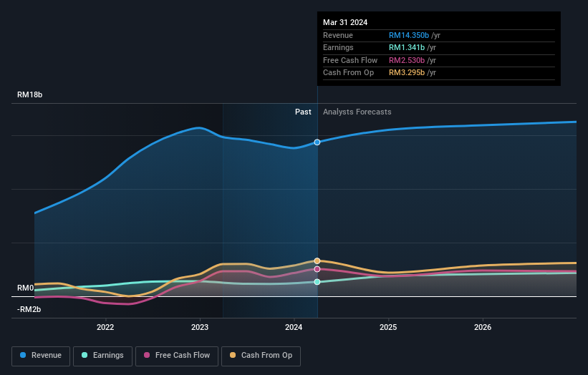Click the pink Free Cash Flow legend dot

tap(147, 355)
